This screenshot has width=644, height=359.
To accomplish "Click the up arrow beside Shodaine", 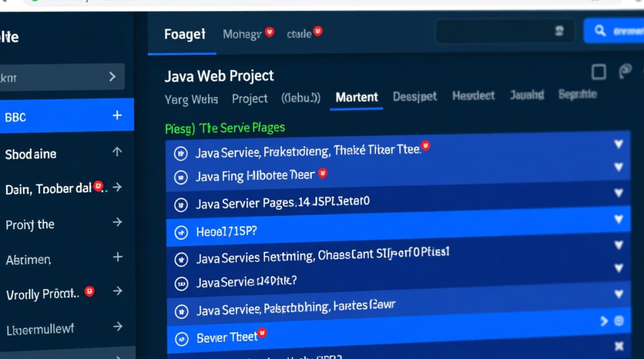I will (x=117, y=152).
